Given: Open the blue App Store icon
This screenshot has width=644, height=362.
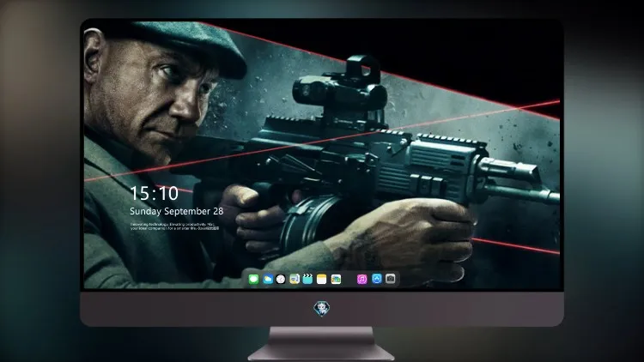Looking at the screenshot, I should (x=377, y=279).
